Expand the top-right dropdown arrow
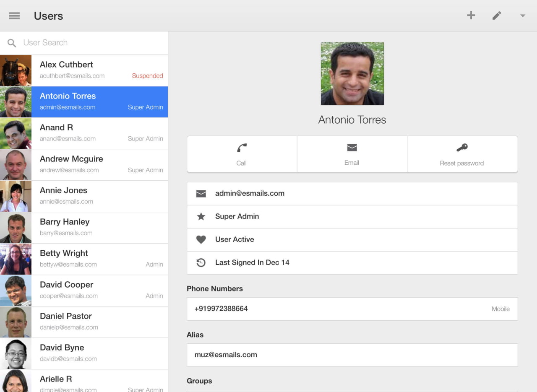Screen dimensions: 537x392 pyautogui.click(x=523, y=16)
